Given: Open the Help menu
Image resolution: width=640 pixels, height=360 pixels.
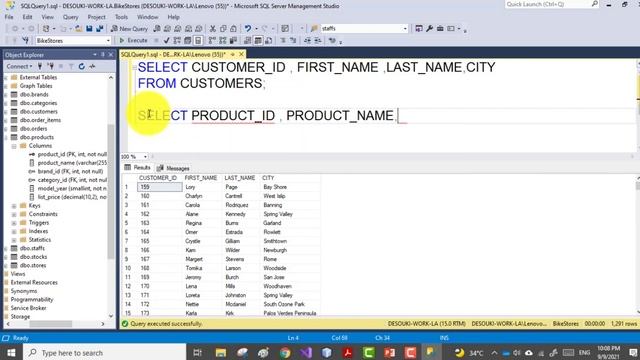Looking at the screenshot, I should coord(173,17).
